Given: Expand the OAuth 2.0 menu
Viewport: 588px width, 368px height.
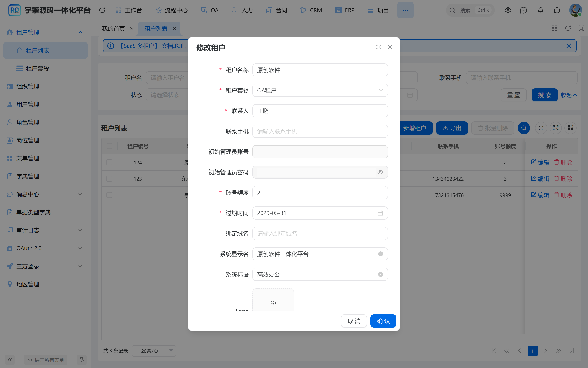Looking at the screenshot, I should click(x=45, y=248).
